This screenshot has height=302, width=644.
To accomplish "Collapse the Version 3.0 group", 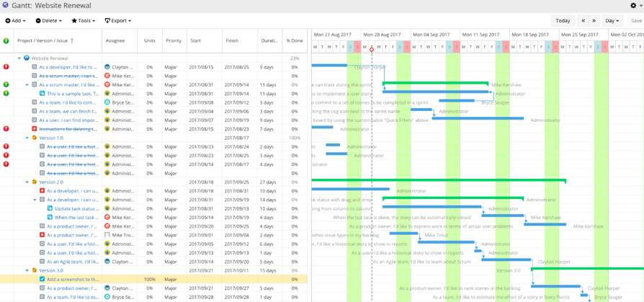I will point(27,271).
